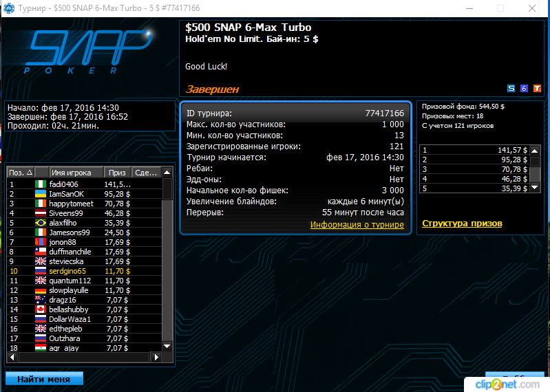Click the UK flag beside steviecska
Image resolution: width=550 pixels, height=392 pixels.
41,261
